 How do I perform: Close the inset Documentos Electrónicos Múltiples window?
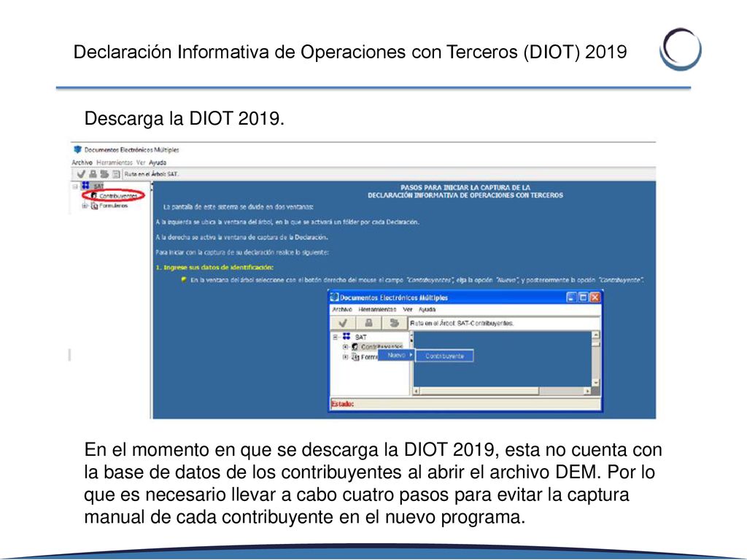click(595, 297)
